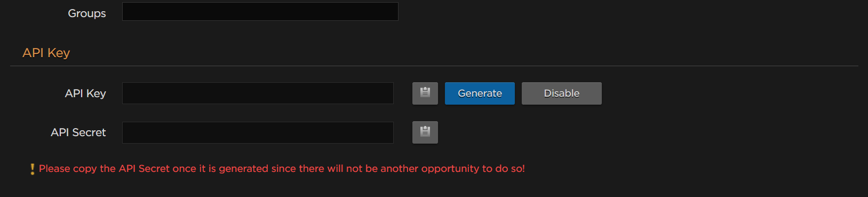Image resolution: width=868 pixels, height=197 pixels.
Task: Click the clipboard button beside Generate
Action: point(425,93)
